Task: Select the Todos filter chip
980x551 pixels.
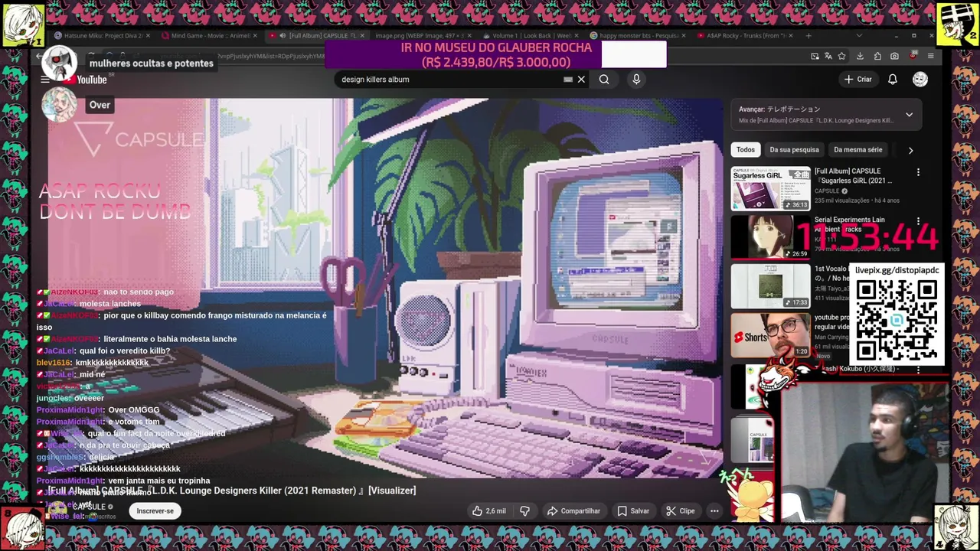Action: click(746, 150)
